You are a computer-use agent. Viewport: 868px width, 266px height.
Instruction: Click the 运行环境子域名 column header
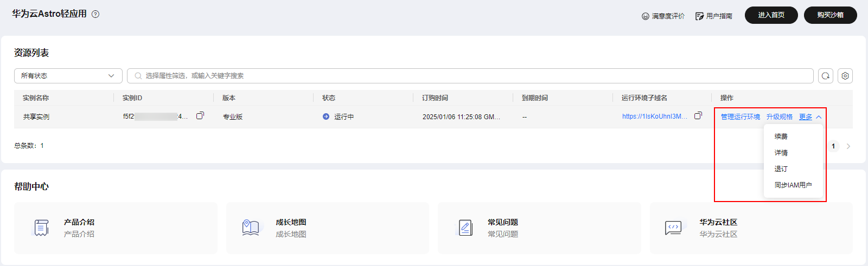coord(644,98)
